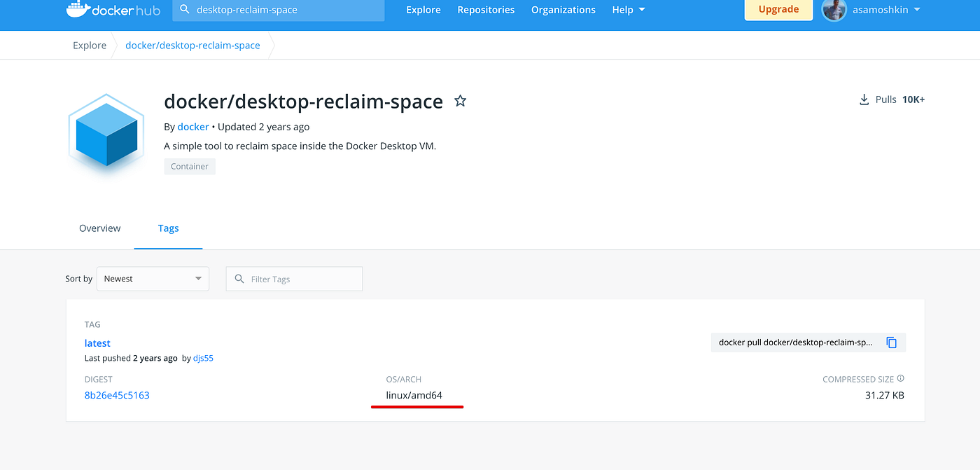This screenshot has height=470, width=980.
Task: Click the 'Last pushed 2 years ago' text
Action: click(131, 358)
